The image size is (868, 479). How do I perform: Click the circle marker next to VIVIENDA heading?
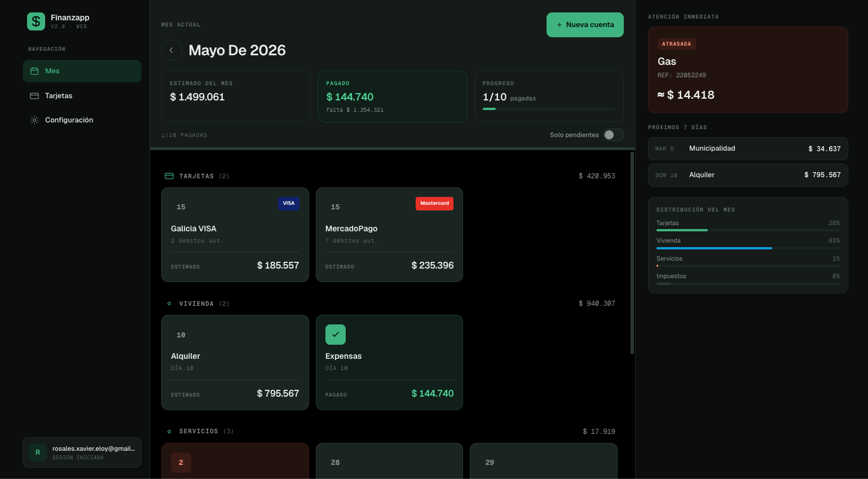[169, 304]
